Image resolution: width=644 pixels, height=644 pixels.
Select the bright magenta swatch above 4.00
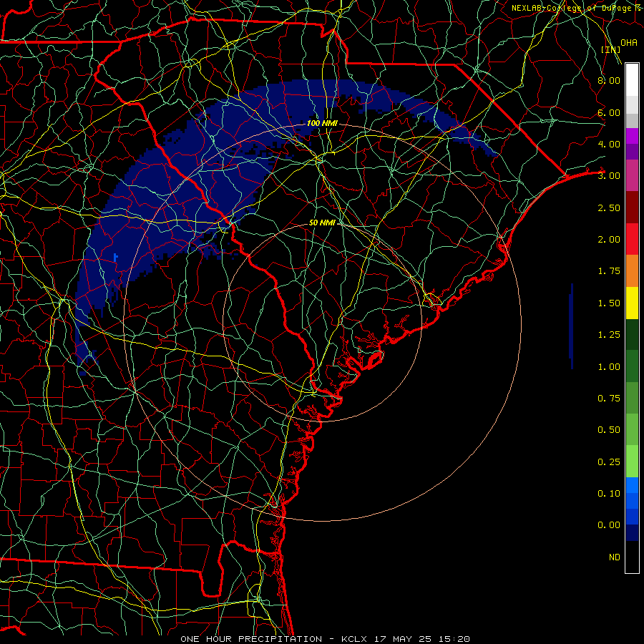pyautogui.click(x=632, y=136)
